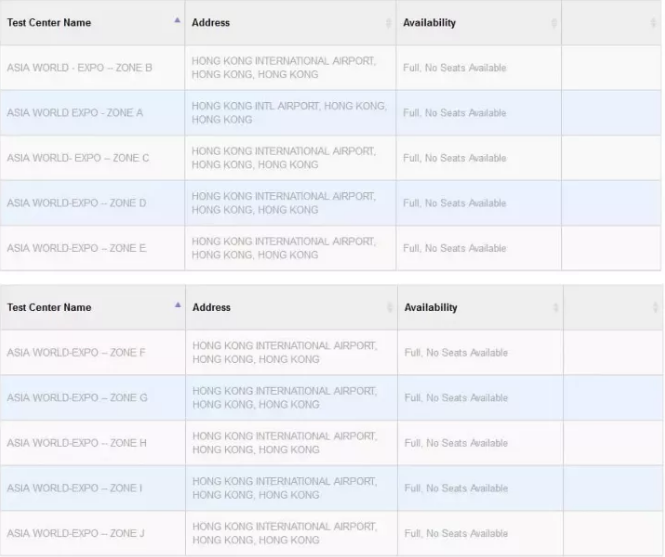This screenshot has height=557, width=665.
Task: Click the address cell in the Zone B row
Action: coord(291,68)
